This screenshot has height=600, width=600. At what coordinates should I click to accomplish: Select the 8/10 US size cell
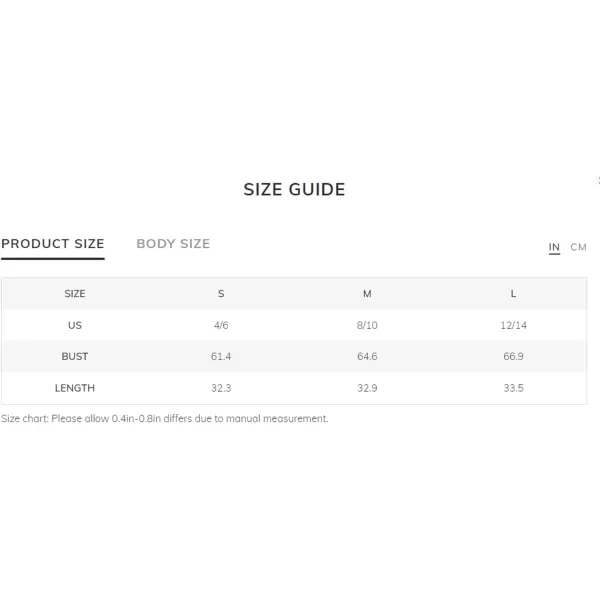[x=367, y=325]
